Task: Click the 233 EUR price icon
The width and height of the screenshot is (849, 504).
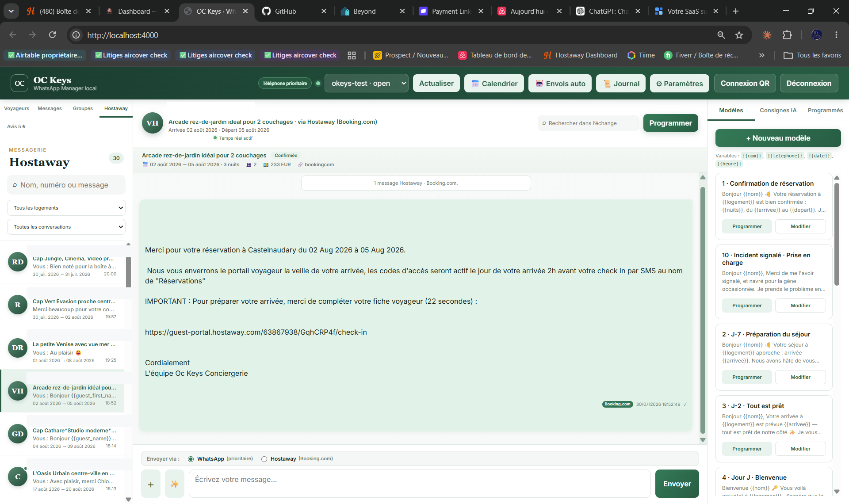Action: (266, 165)
